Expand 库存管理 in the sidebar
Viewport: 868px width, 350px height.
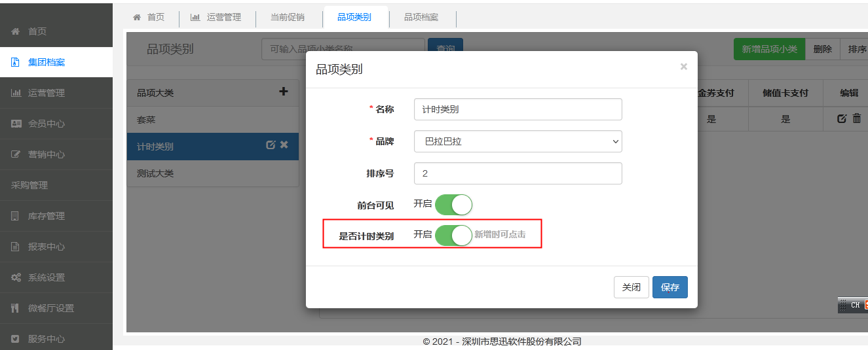[46, 216]
